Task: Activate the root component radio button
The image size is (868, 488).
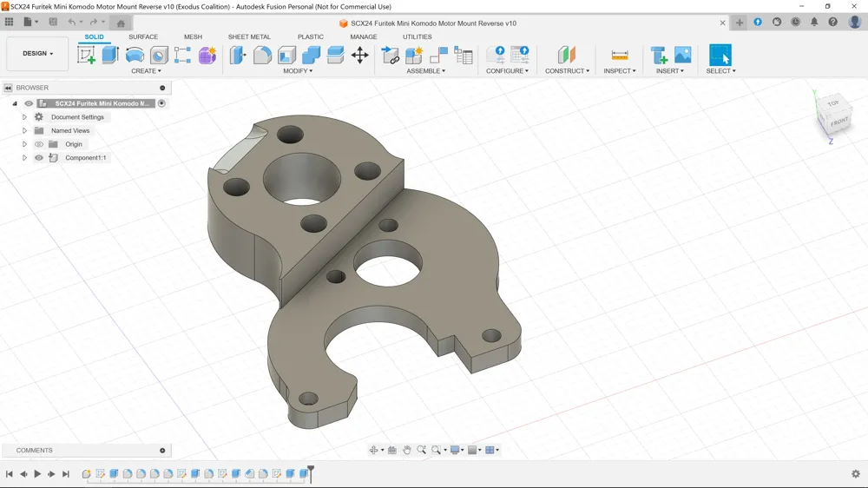Action: (161, 103)
